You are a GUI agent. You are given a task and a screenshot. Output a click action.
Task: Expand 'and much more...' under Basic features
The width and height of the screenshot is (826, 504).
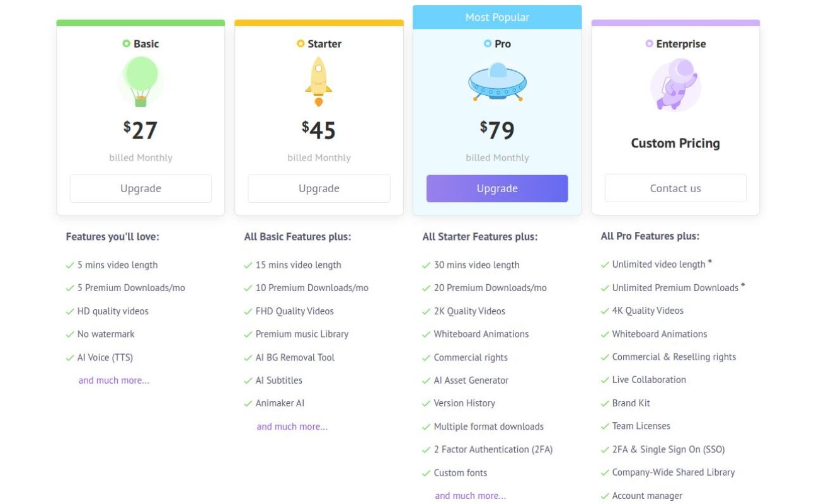(x=114, y=381)
